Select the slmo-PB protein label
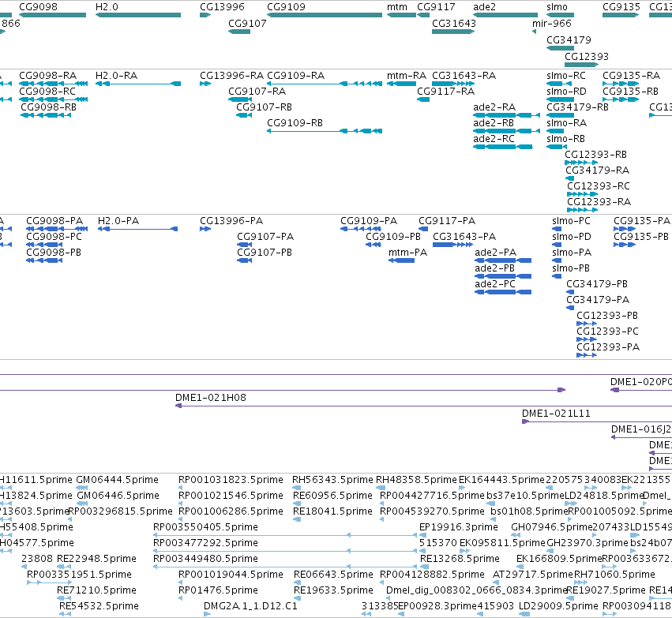The height and width of the screenshot is (618, 672). coord(571,268)
